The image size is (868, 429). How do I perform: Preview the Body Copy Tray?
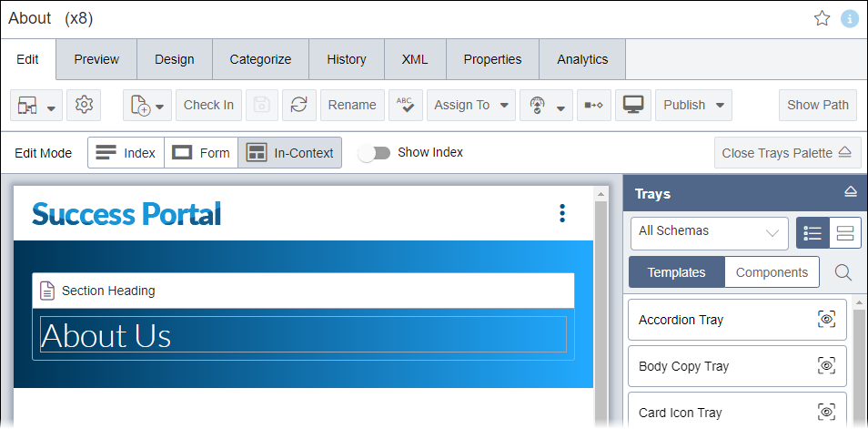[x=826, y=366]
